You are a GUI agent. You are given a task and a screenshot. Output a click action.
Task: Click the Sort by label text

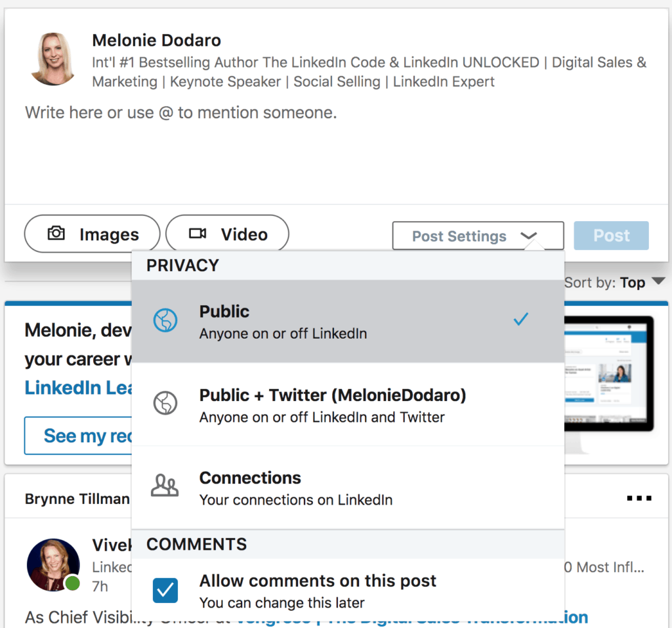click(x=590, y=282)
